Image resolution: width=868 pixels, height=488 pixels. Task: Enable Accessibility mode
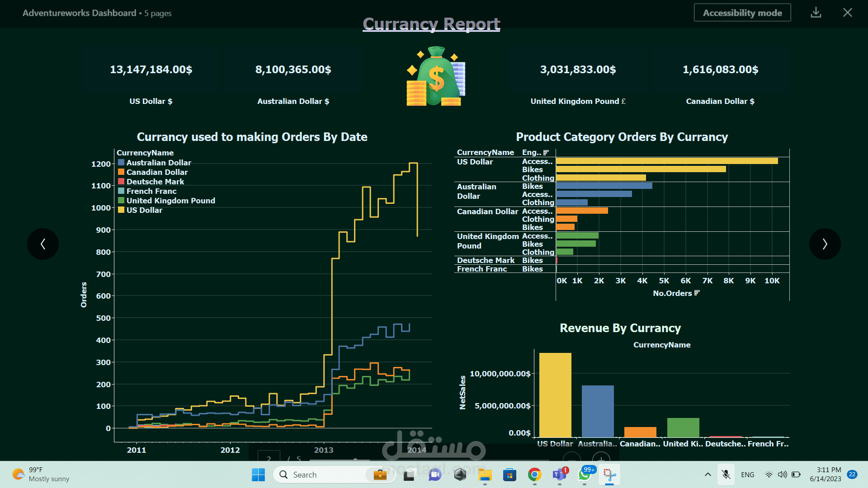point(742,13)
